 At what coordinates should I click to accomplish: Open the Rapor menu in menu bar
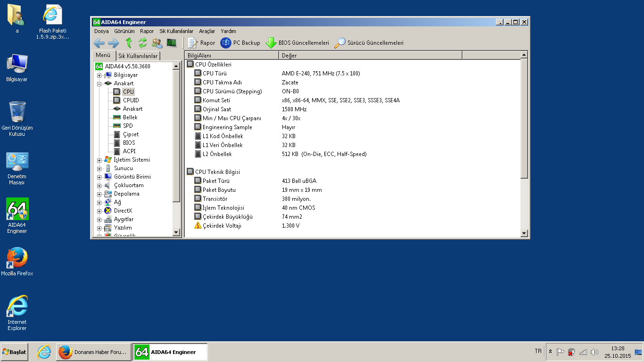click(147, 31)
